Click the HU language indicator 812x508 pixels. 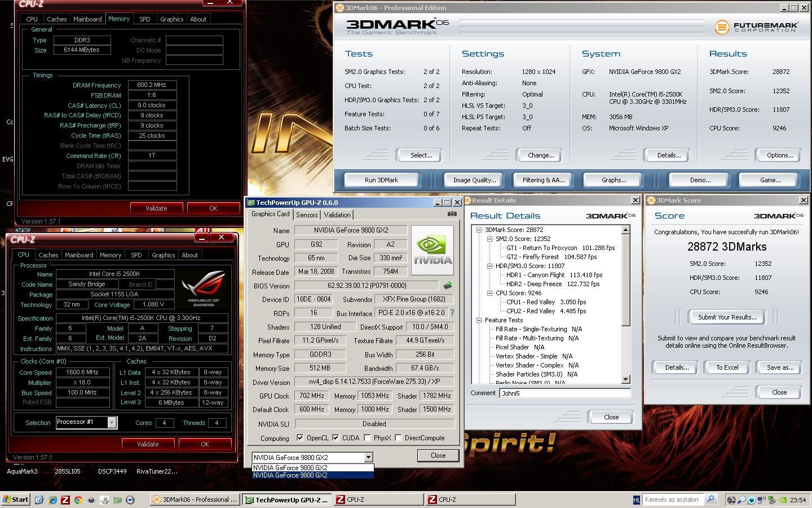[637, 500]
